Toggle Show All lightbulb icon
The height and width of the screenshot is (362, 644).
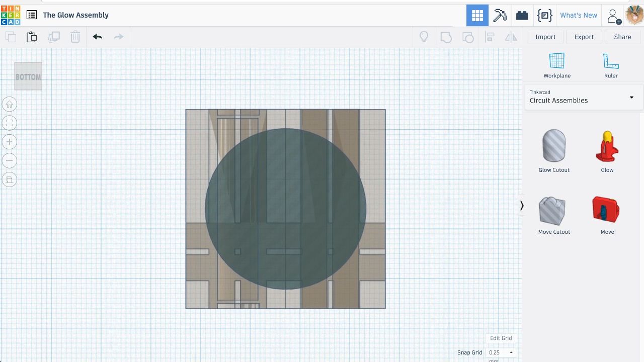(x=424, y=37)
